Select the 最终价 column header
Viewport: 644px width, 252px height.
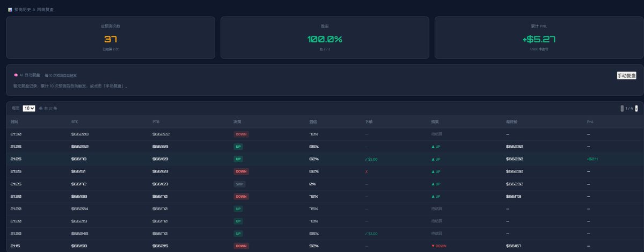point(511,121)
